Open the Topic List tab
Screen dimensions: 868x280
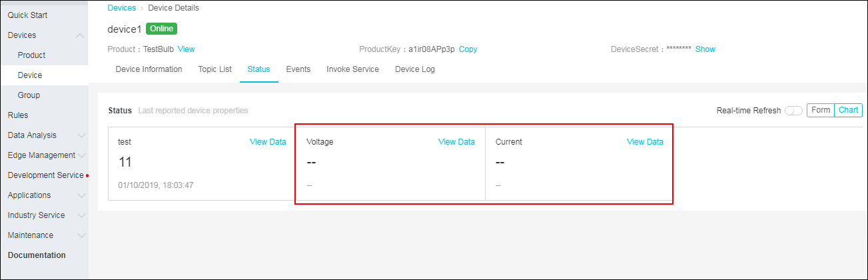pos(215,69)
